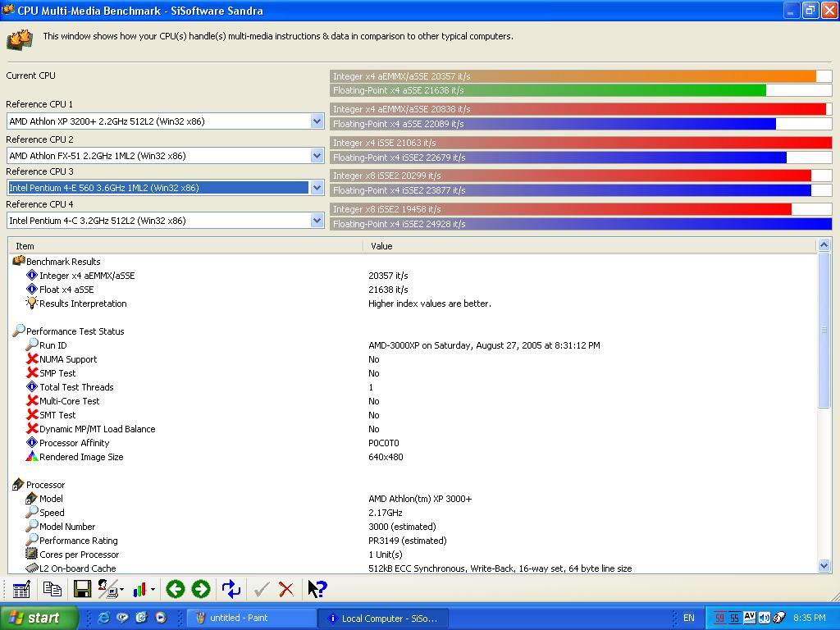Select the AMD Athlon XP 3200+ combo box

[x=165, y=121]
